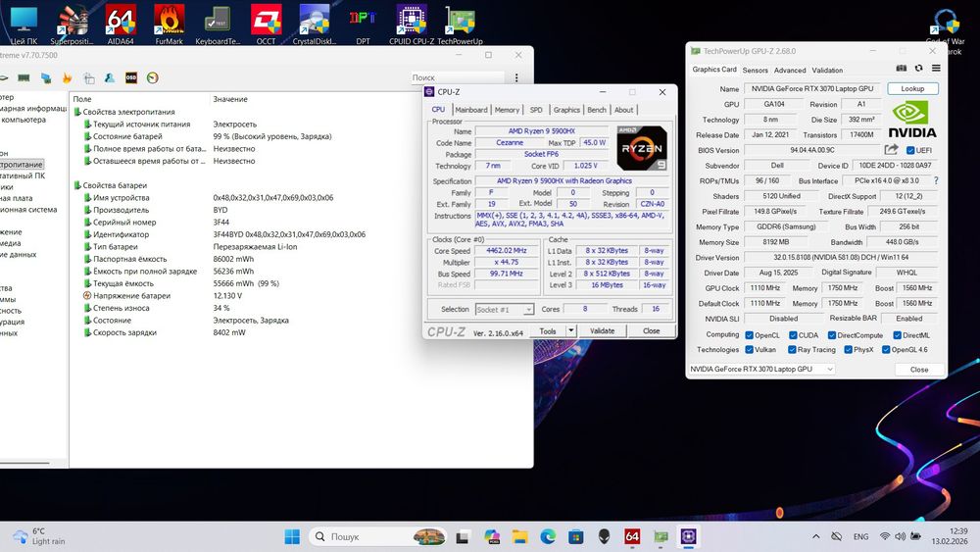The image size is (980, 552).
Task: Click Close button in GPU-Z
Action: 919,370
